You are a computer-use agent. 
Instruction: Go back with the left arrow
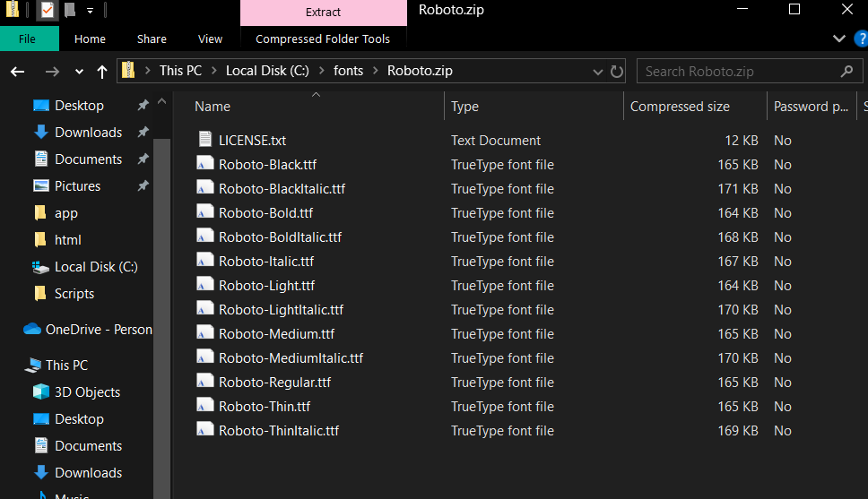[18, 72]
